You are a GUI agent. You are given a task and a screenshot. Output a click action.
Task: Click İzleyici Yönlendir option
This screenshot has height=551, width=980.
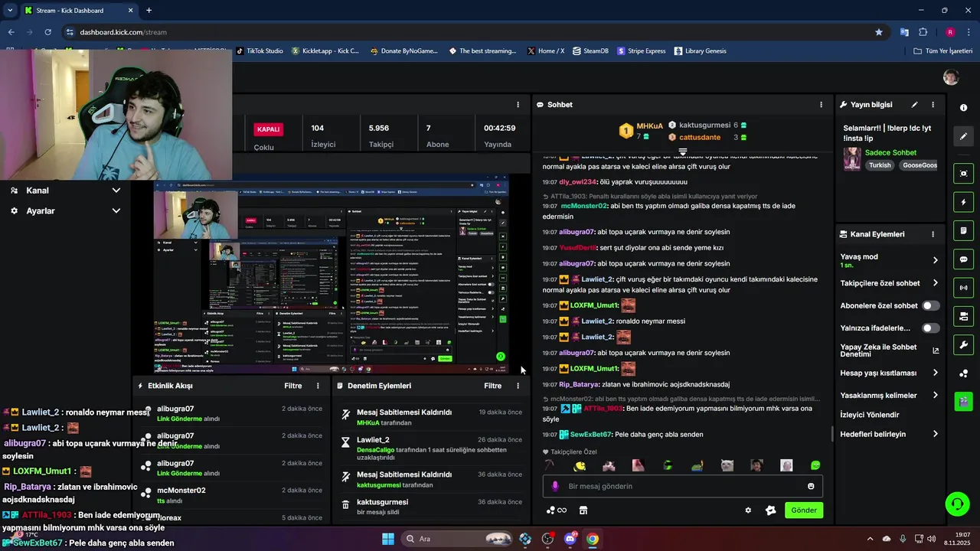coord(870,415)
